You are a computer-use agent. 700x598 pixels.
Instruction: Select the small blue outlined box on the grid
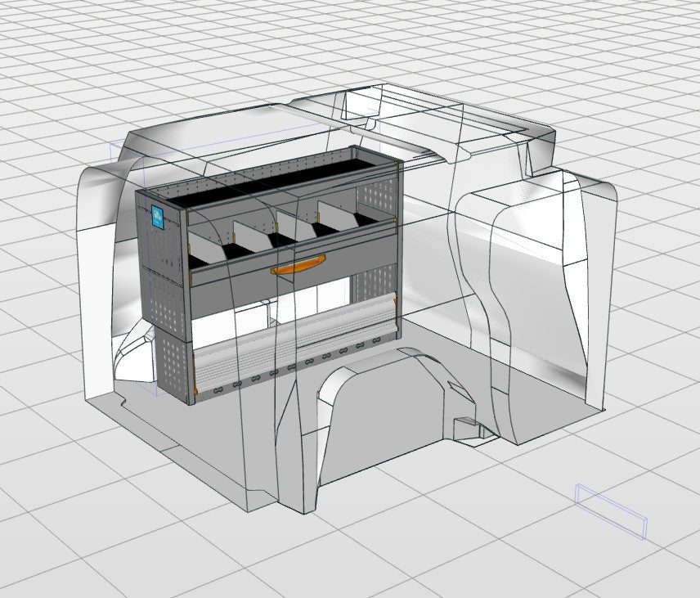point(612,511)
